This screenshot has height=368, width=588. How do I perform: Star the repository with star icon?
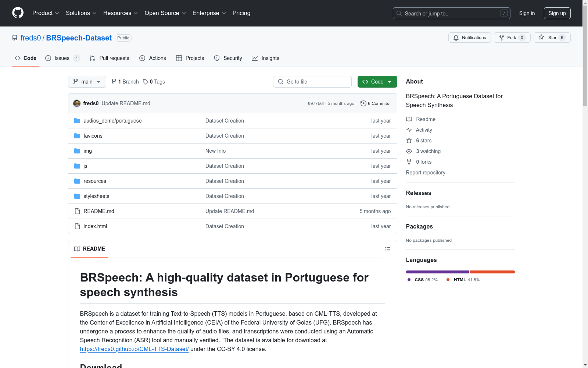pyautogui.click(x=541, y=37)
